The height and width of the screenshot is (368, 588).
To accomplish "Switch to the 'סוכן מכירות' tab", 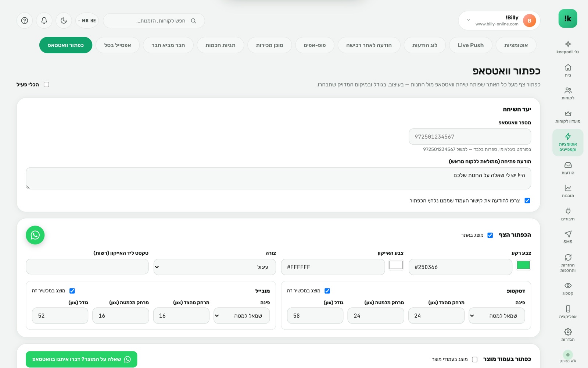I will tap(270, 45).
